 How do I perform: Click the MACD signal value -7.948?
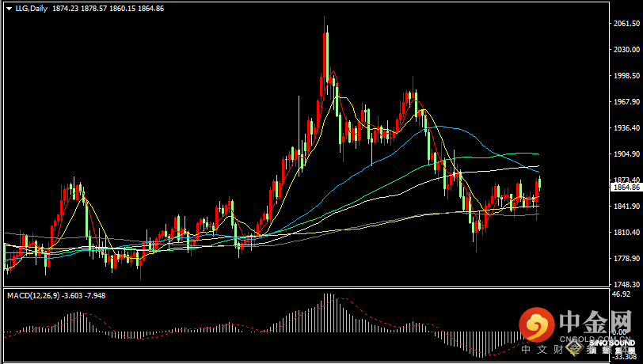pyautogui.click(x=95, y=295)
